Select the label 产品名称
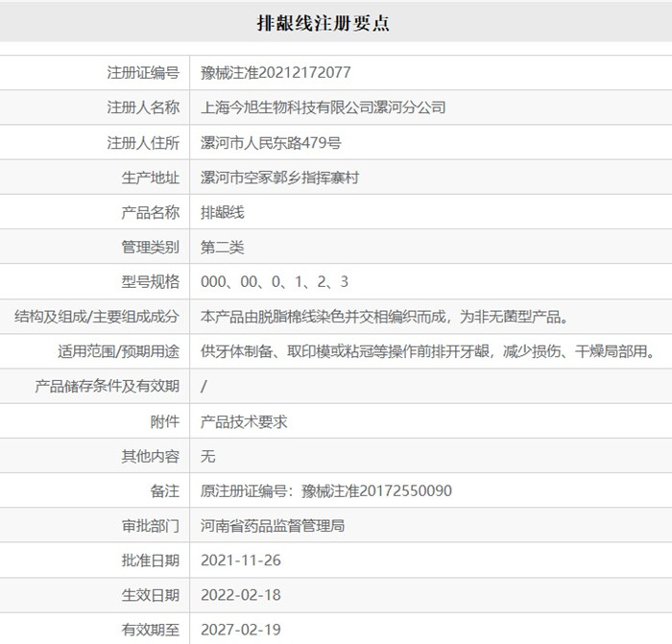Image resolution: width=672 pixels, height=644 pixels. pos(151,212)
